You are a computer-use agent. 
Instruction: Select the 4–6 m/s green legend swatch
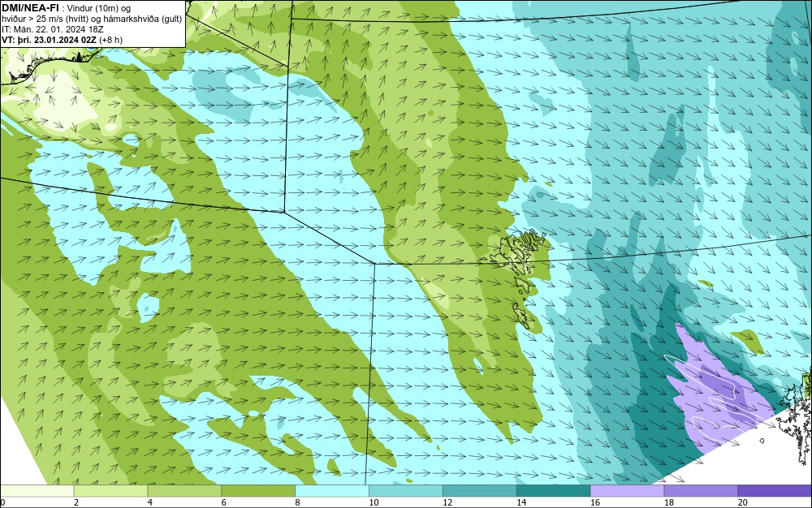click(184, 490)
